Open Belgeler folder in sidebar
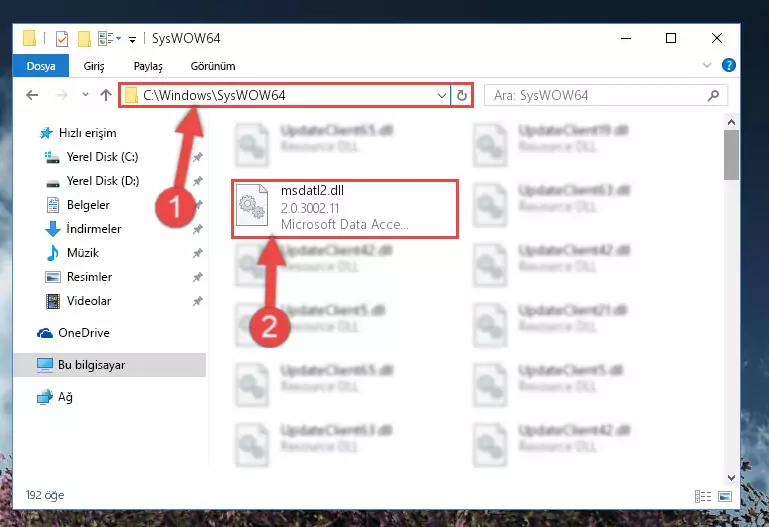Image resolution: width=769 pixels, height=527 pixels. (x=77, y=205)
